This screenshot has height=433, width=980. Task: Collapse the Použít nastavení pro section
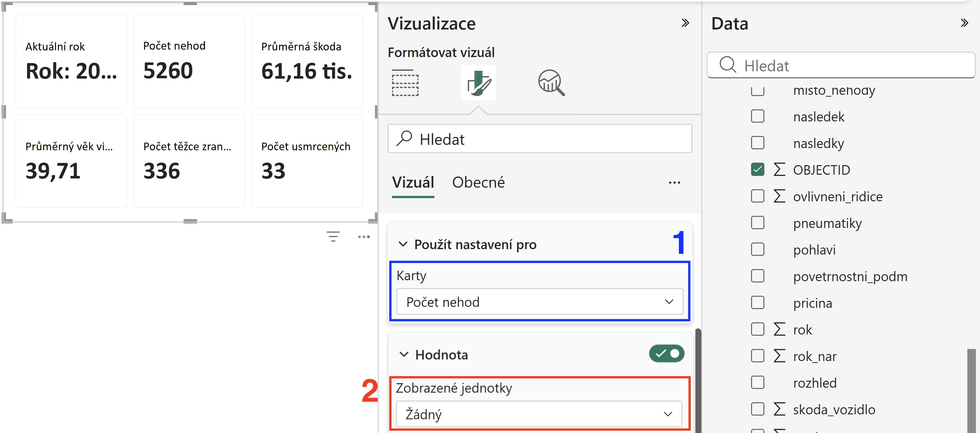pos(403,244)
